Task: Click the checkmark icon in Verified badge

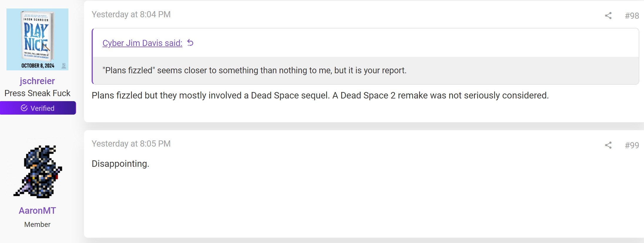Action: tap(24, 108)
